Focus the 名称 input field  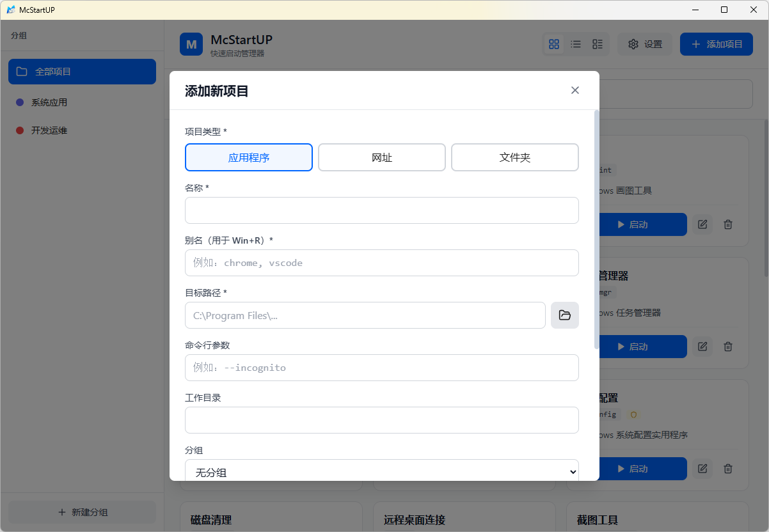(382, 210)
